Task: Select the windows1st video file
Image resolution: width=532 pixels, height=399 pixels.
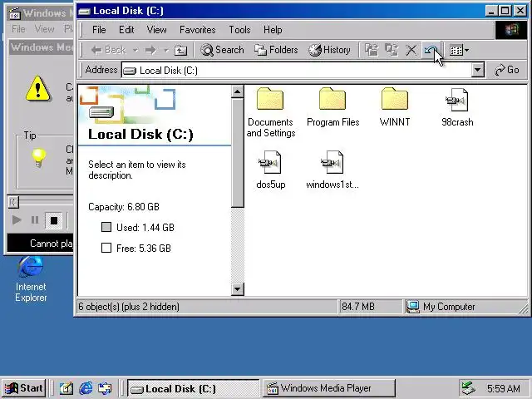Action: 332,170
